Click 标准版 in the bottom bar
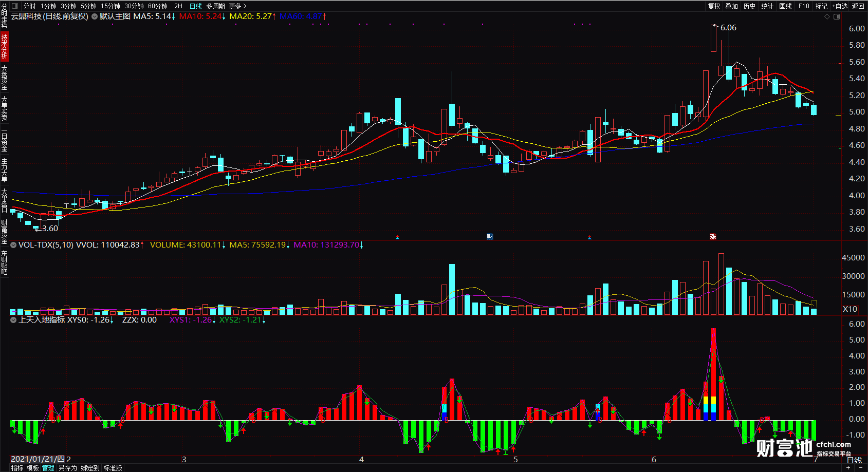The height and width of the screenshot is (472, 868). click(x=113, y=468)
